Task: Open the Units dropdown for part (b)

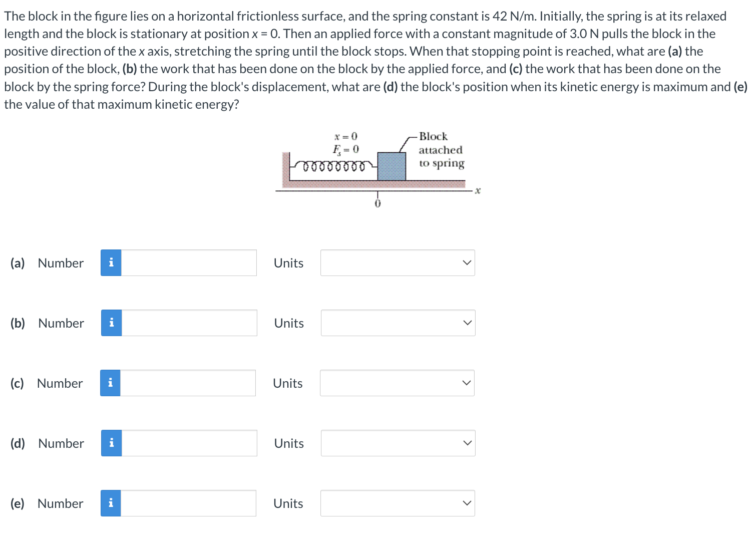Action: (x=398, y=323)
